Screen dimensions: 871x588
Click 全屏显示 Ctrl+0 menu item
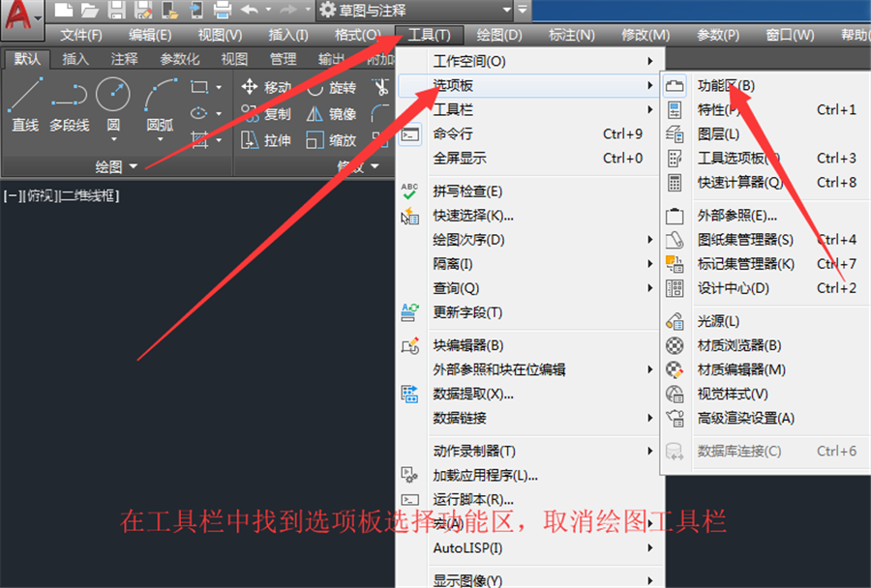click(x=530, y=159)
